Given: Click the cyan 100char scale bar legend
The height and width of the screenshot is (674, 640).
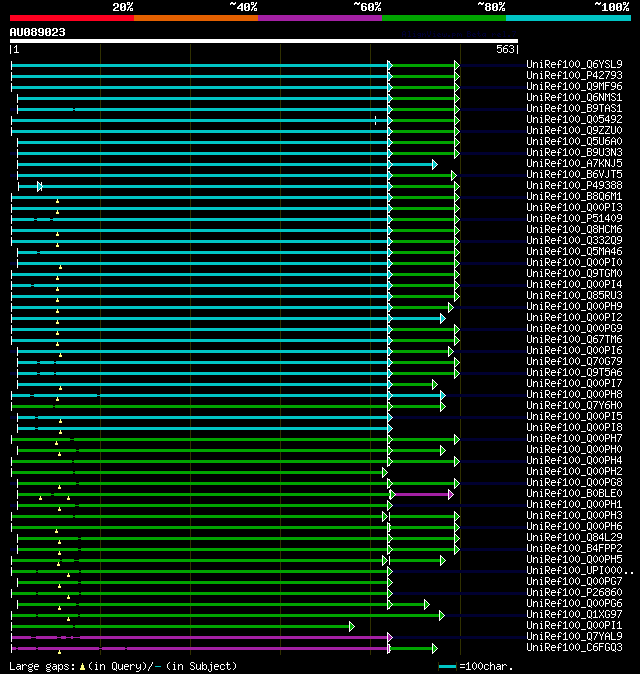Looking at the screenshot, I should click(447, 666).
